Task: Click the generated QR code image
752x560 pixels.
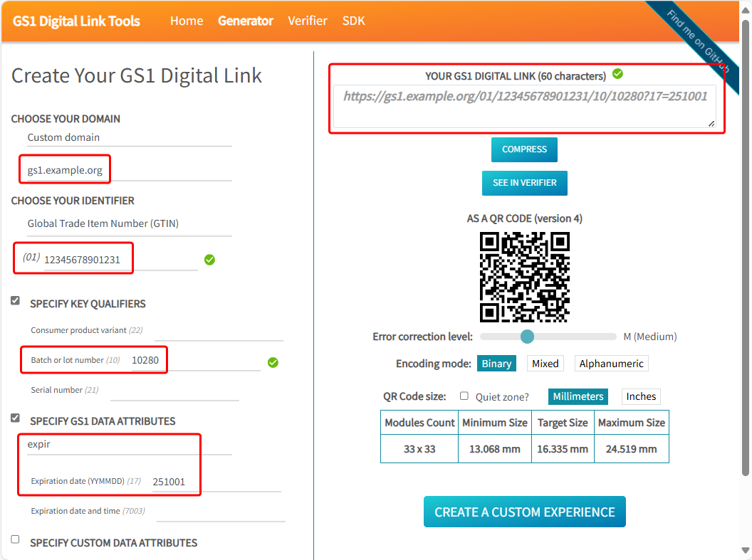Action: (x=525, y=277)
